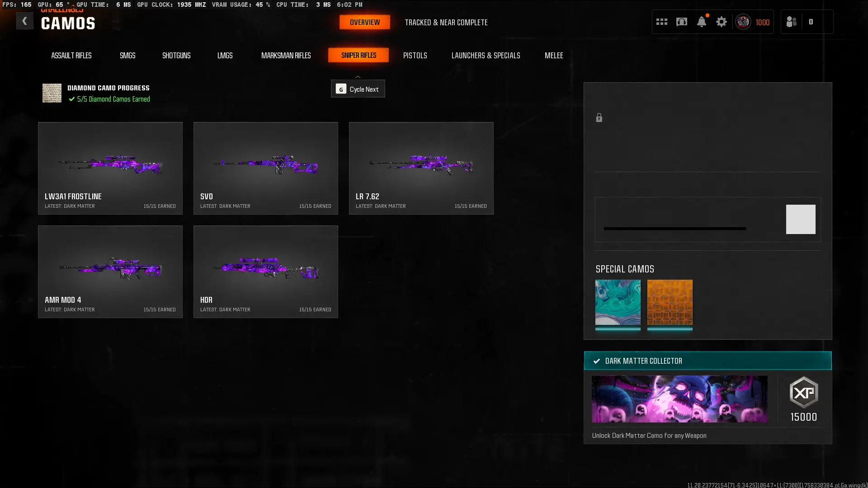Open the settings gear icon
The width and height of the screenshot is (868, 488).
point(721,22)
